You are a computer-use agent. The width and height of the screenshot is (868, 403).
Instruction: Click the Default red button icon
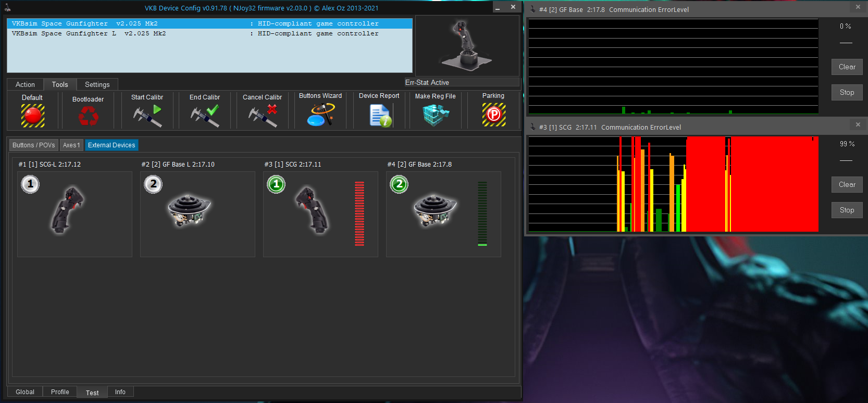(x=33, y=116)
